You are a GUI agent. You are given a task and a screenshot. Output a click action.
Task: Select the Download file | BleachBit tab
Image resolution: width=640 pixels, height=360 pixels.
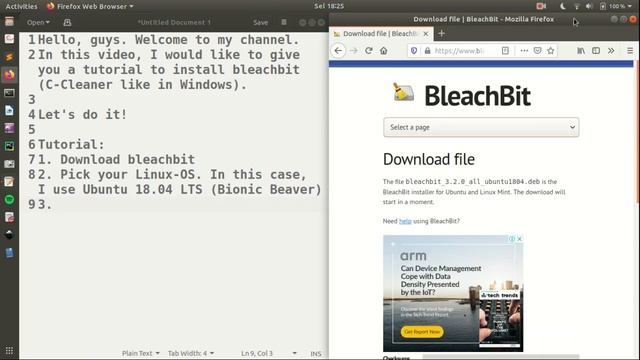pyautogui.click(x=380, y=33)
